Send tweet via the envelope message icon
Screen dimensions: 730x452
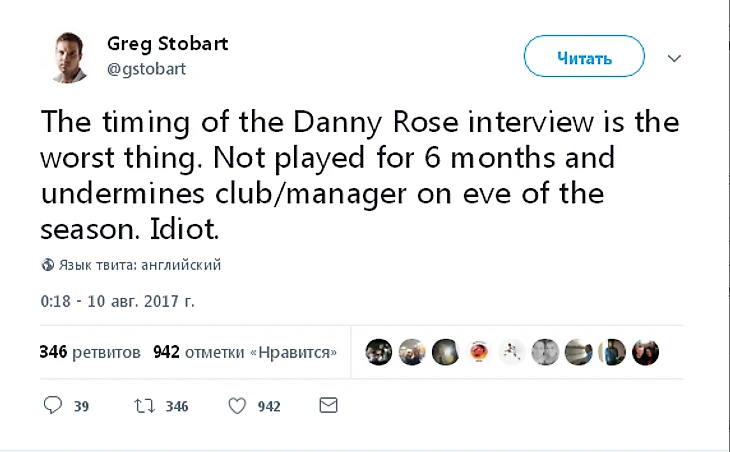point(327,406)
